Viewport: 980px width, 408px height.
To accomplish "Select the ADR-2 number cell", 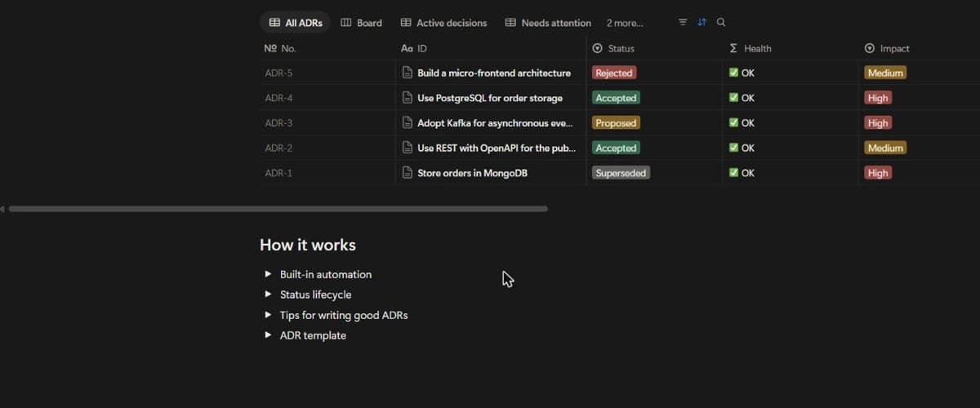I will (327, 148).
